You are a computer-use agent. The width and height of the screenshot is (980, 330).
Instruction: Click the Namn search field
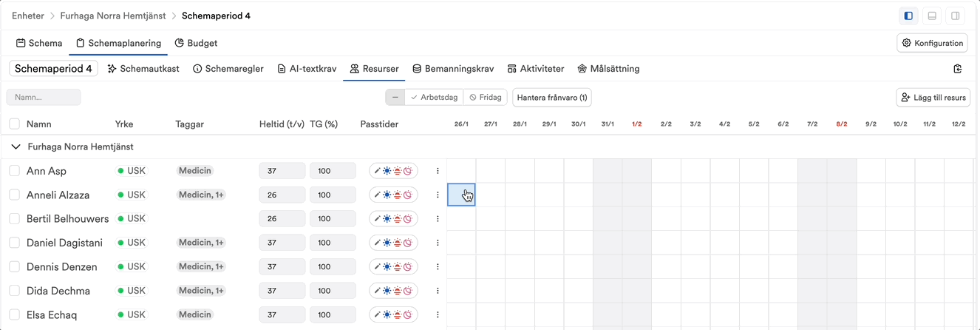(x=44, y=97)
